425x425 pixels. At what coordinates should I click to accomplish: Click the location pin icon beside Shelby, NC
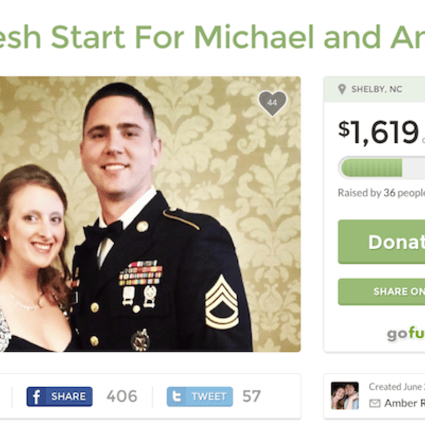point(342,89)
